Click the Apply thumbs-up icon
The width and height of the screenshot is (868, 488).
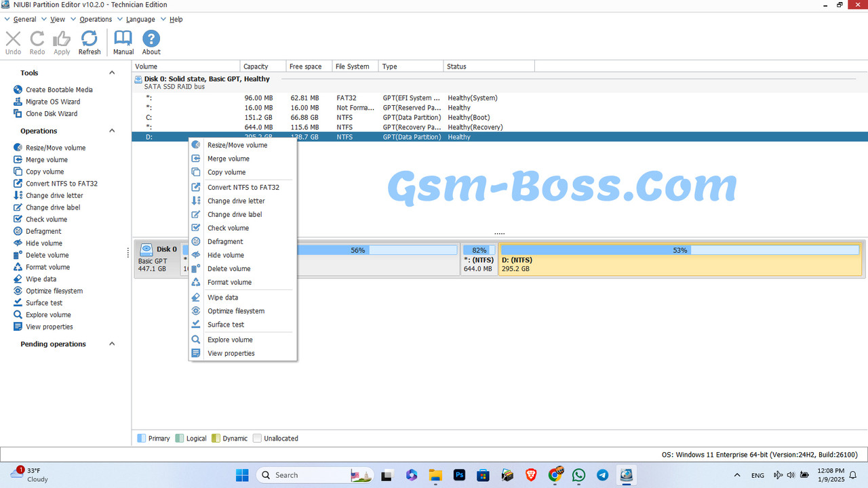coord(62,43)
